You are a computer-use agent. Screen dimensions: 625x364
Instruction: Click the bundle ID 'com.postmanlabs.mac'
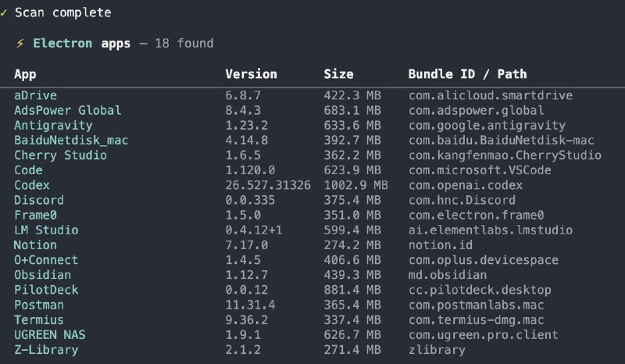(477, 305)
